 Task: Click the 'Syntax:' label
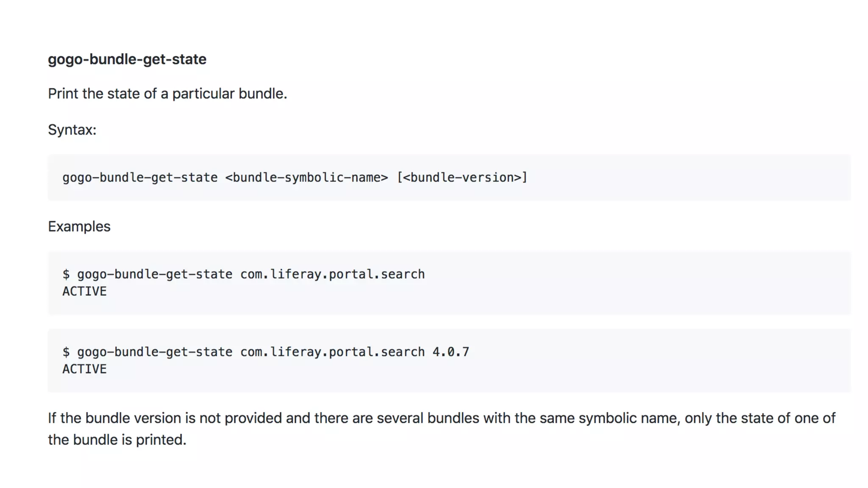72,130
